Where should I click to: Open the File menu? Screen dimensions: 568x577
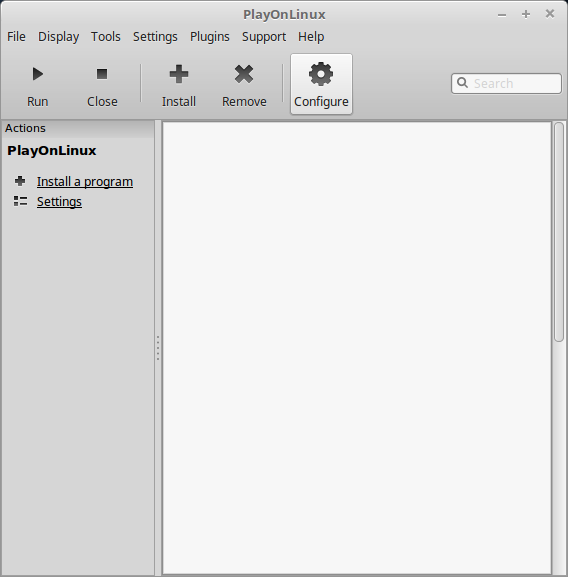16,36
